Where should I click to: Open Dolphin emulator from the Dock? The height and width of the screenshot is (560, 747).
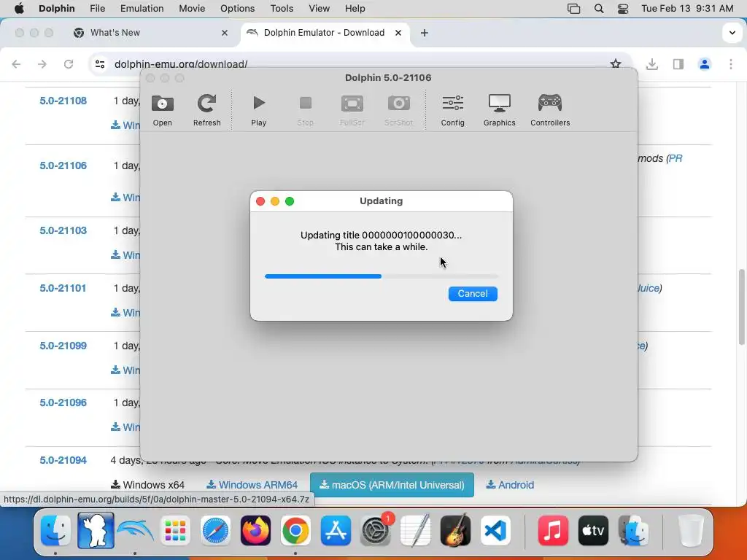coord(135,530)
